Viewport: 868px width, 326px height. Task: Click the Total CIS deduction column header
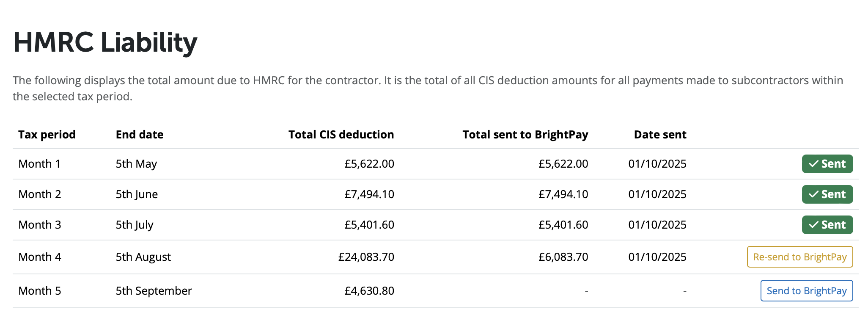341,135
